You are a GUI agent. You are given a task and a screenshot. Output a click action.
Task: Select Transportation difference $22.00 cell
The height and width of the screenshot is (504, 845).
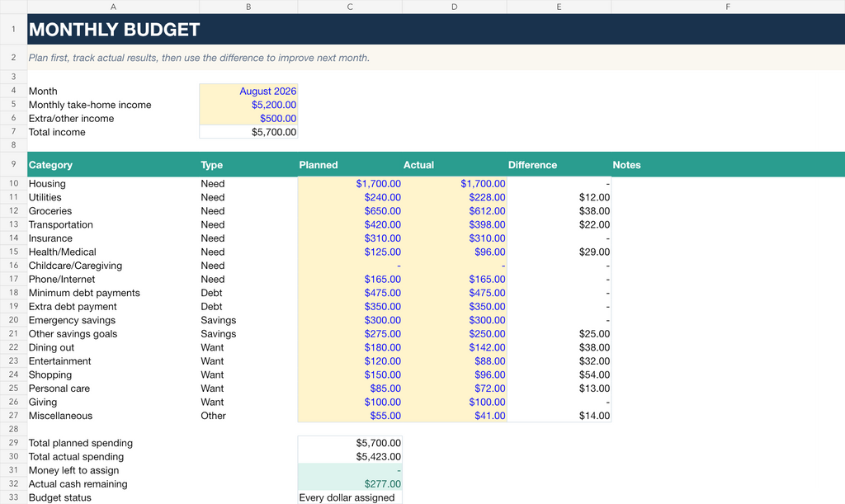559,224
